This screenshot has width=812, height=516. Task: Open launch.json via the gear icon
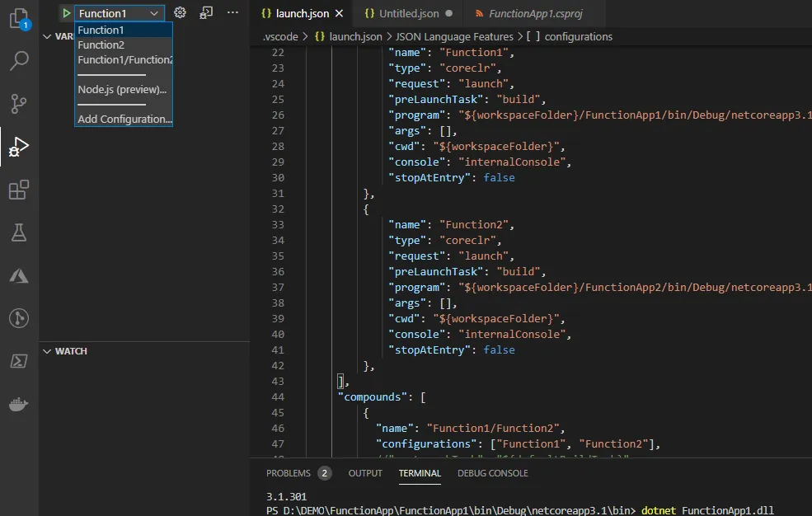180,13
